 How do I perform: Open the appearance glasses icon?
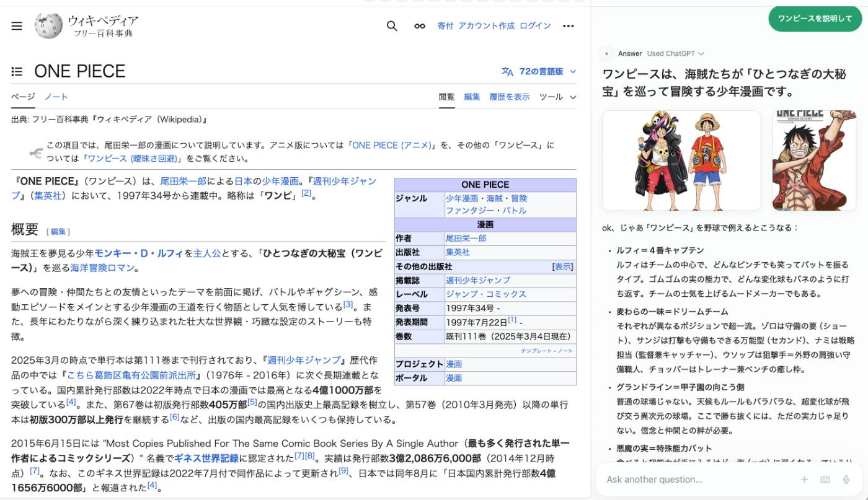pos(420,26)
